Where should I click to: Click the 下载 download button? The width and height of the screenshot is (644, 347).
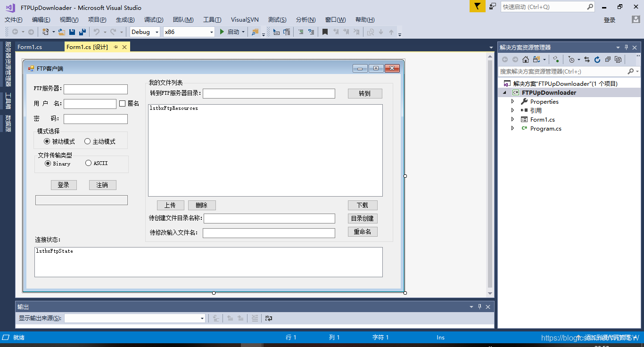click(363, 205)
